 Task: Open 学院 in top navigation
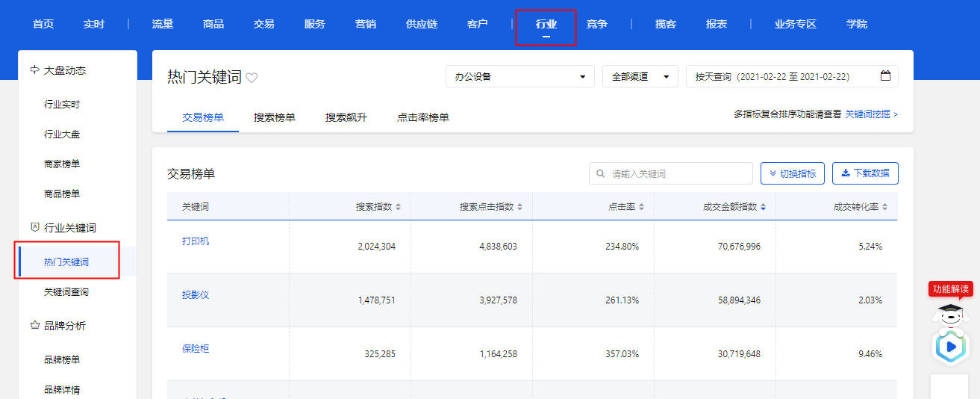click(857, 24)
